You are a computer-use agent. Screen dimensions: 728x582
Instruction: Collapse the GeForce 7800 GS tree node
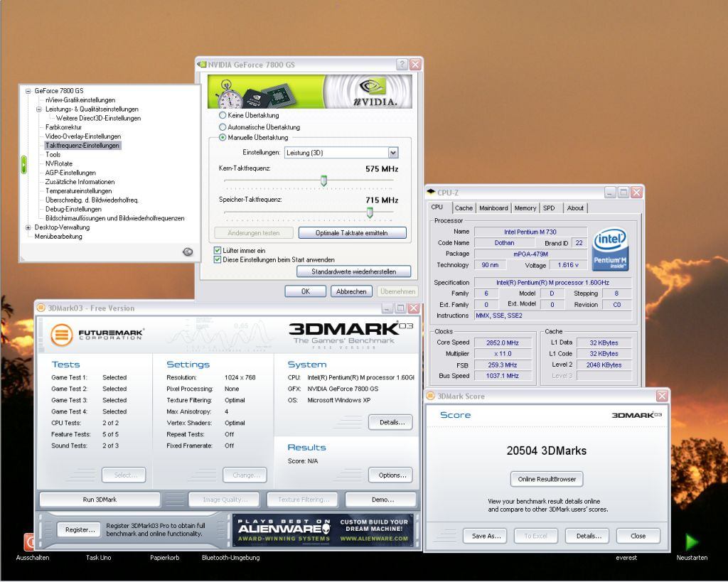click(28, 91)
